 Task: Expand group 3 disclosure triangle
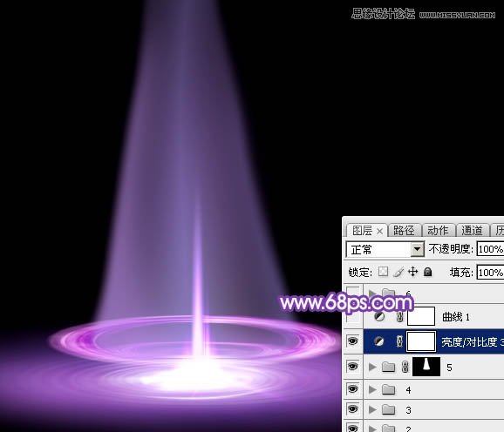372,409
